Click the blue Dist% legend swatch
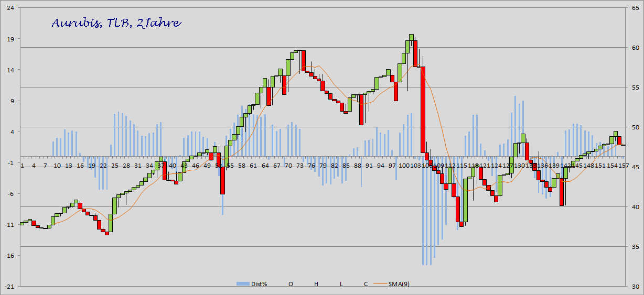This screenshot has width=644, height=295. 243,284
